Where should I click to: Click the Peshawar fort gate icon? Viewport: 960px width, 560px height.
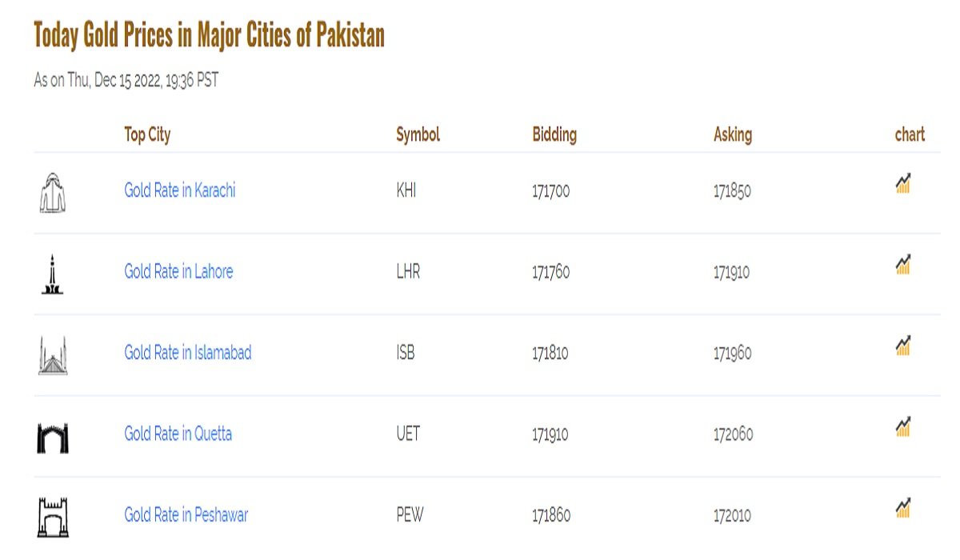coord(53,517)
